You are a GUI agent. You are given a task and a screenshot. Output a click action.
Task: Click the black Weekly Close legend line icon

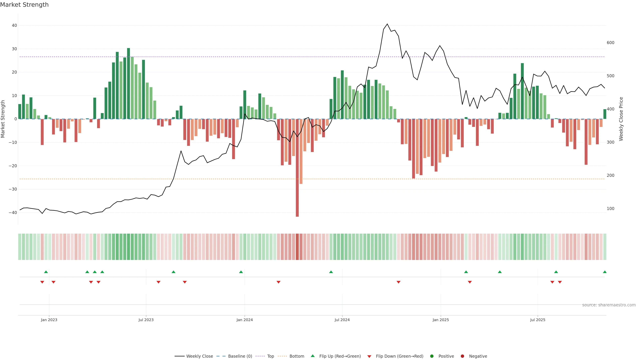pyautogui.click(x=179, y=356)
